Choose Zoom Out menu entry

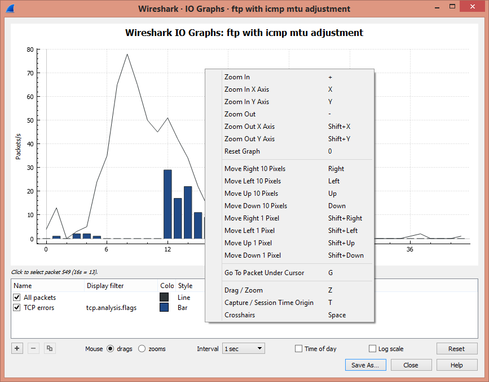(x=289, y=114)
